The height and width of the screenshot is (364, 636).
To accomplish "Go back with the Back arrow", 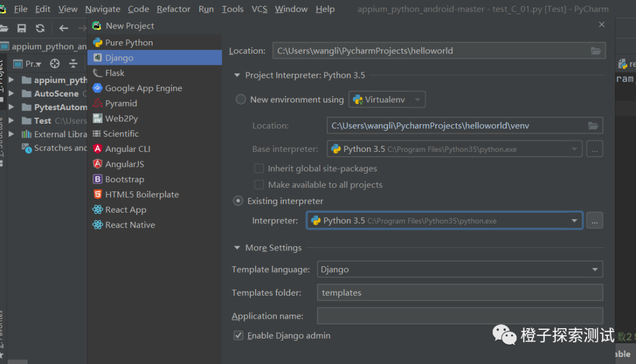I will pos(64,28).
